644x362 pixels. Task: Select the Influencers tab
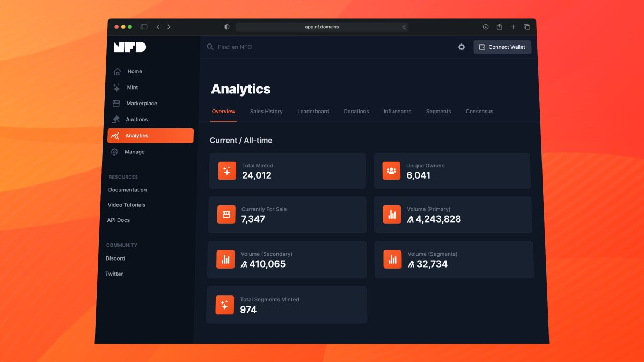pos(398,112)
